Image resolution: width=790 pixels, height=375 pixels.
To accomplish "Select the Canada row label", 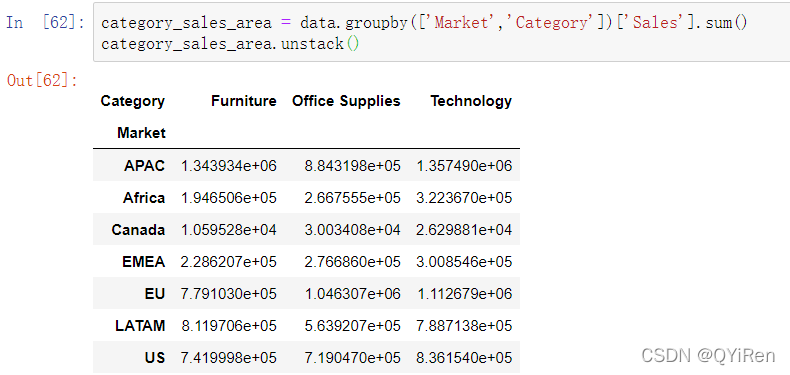I will point(138,230).
